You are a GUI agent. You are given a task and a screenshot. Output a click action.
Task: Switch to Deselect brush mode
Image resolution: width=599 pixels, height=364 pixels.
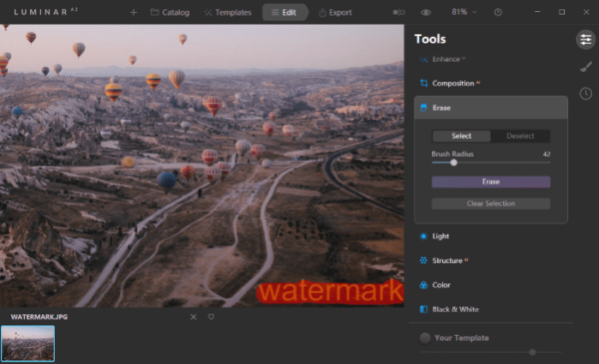[x=520, y=136]
